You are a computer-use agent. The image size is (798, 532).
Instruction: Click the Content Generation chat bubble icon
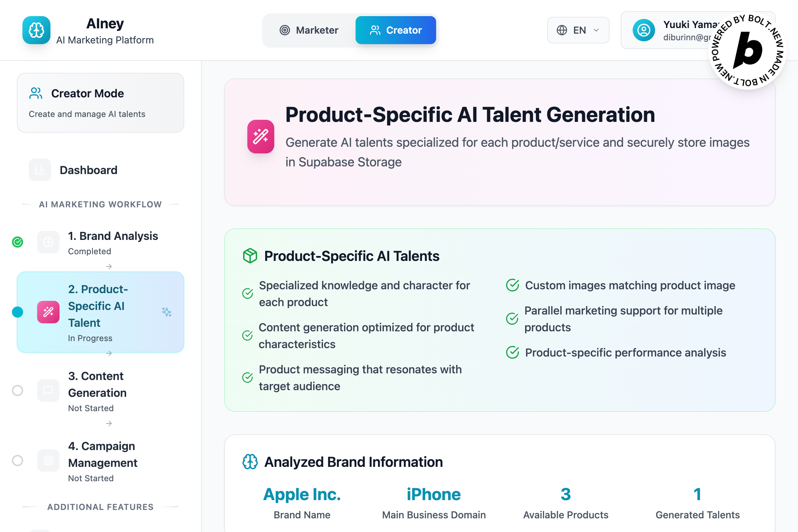pyautogui.click(x=48, y=390)
